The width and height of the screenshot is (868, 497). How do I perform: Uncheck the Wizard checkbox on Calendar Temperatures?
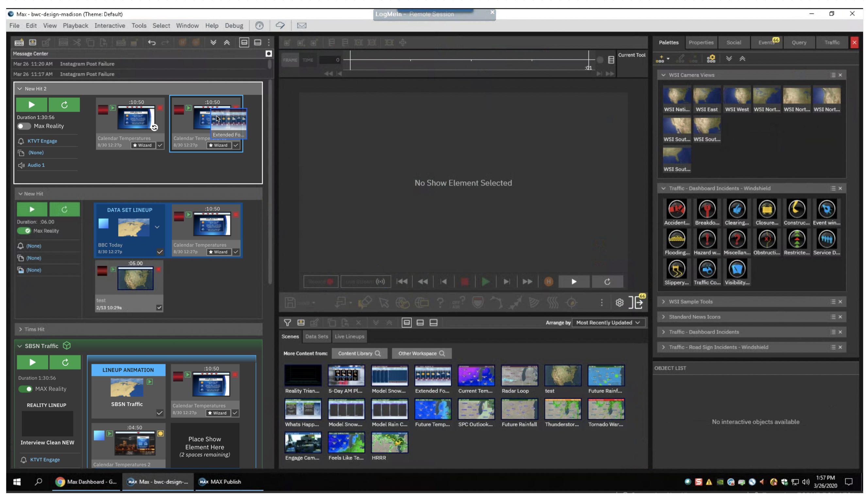[160, 145]
